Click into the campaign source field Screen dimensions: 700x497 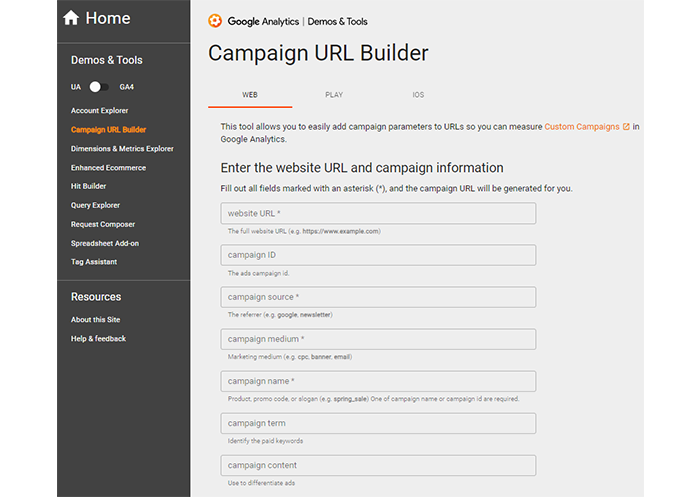[x=378, y=297]
